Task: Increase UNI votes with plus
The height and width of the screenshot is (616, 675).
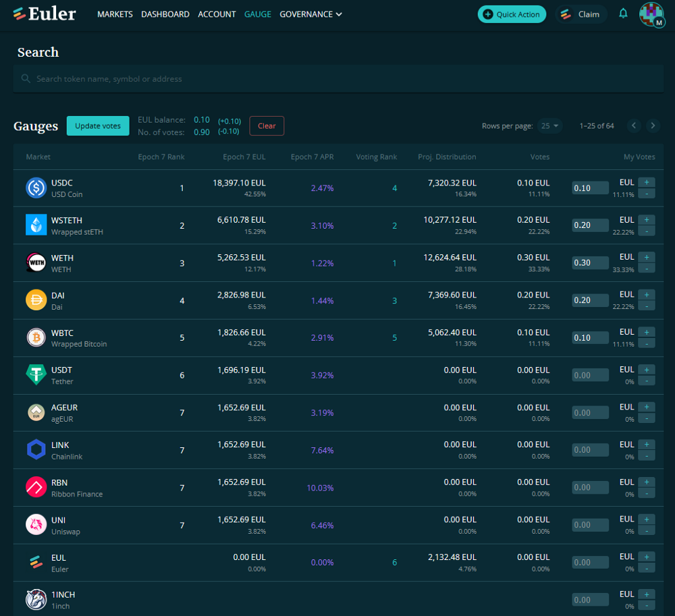Action: click(x=647, y=520)
